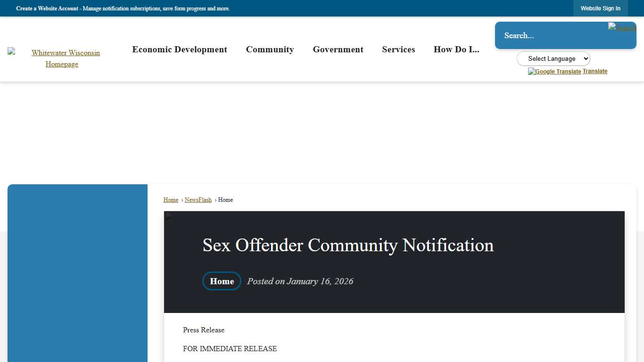Image resolution: width=644 pixels, height=362 pixels.
Task: Click the Sex Offender Community Notification headline
Action: (348, 245)
